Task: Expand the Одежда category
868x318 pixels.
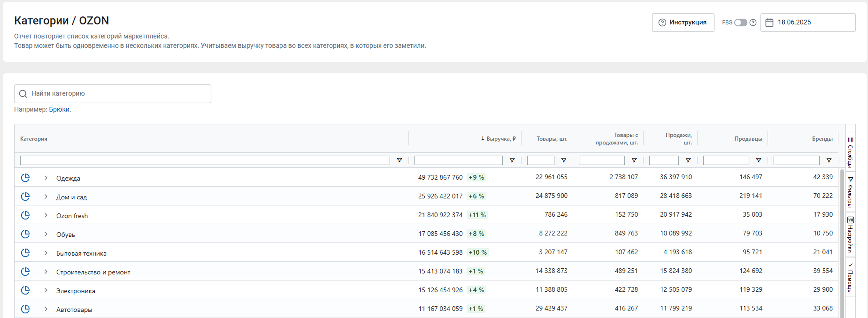Action: click(46, 178)
